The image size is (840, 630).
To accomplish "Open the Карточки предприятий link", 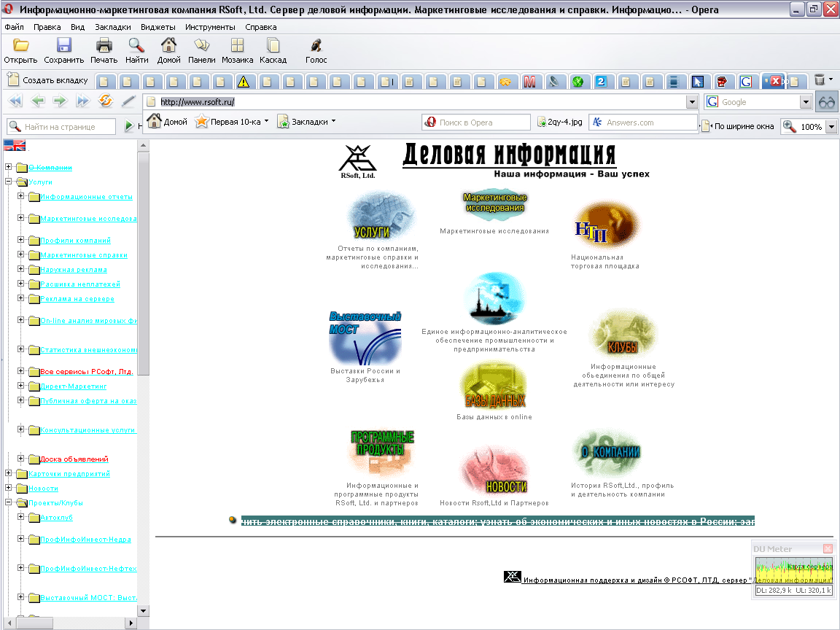I will click(69, 473).
